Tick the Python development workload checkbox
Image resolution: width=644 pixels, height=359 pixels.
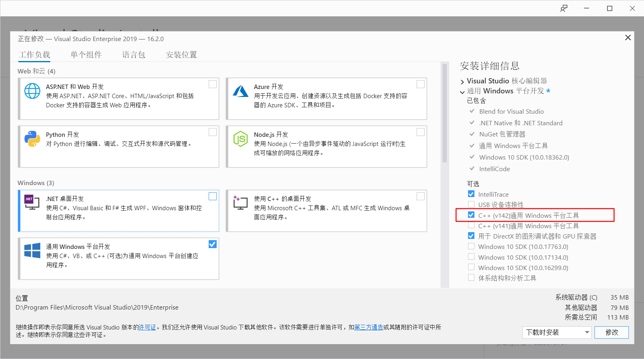pos(213,132)
